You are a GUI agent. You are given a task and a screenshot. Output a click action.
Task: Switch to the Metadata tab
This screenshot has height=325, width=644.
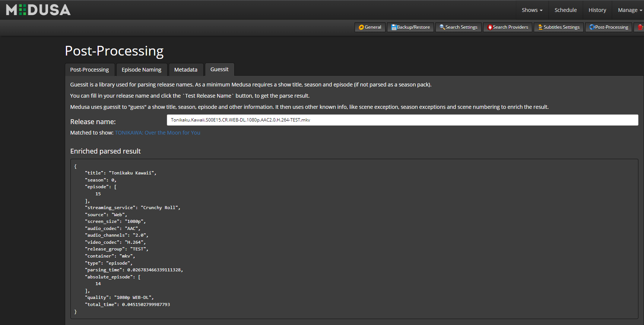pyautogui.click(x=186, y=70)
